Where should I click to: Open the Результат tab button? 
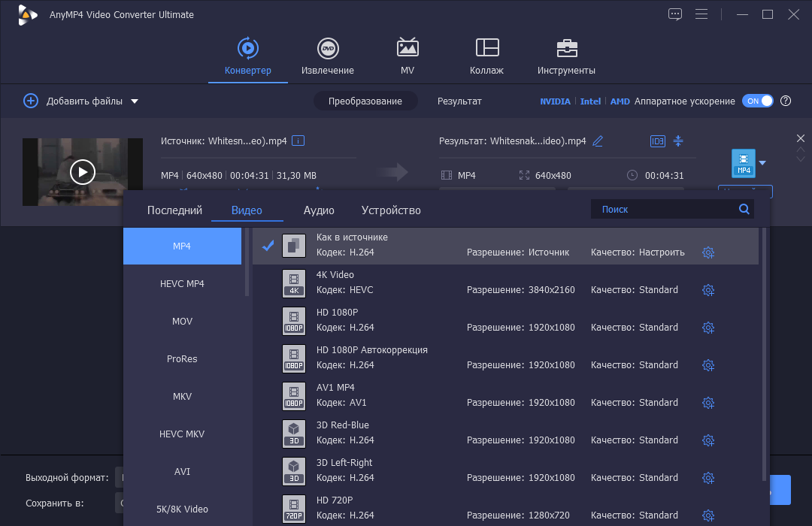pos(459,101)
